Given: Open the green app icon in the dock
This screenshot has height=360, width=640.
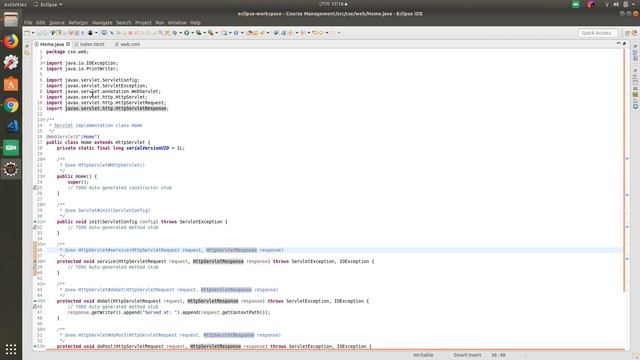Looking at the screenshot, I should tap(11, 148).
